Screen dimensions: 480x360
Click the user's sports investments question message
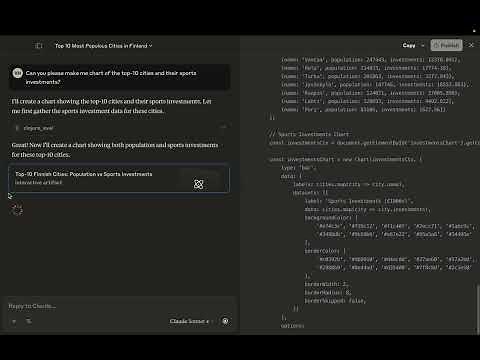pos(119,77)
